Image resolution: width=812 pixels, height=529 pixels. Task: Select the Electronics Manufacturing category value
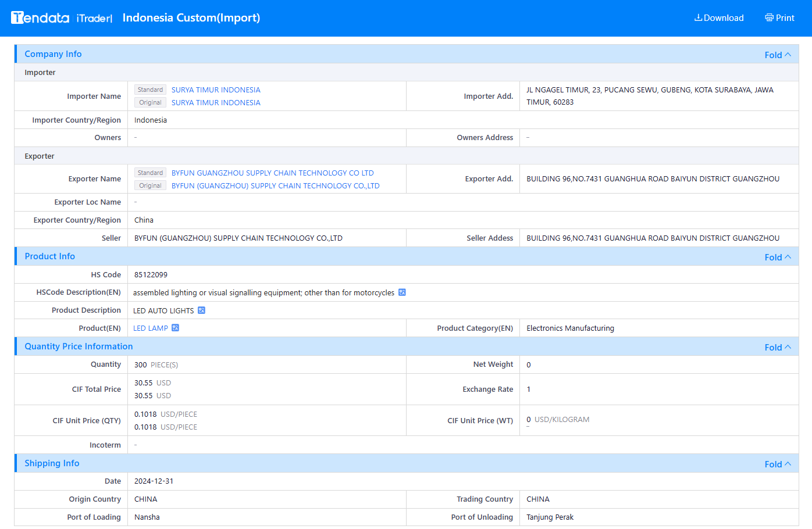tap(570, 328)
